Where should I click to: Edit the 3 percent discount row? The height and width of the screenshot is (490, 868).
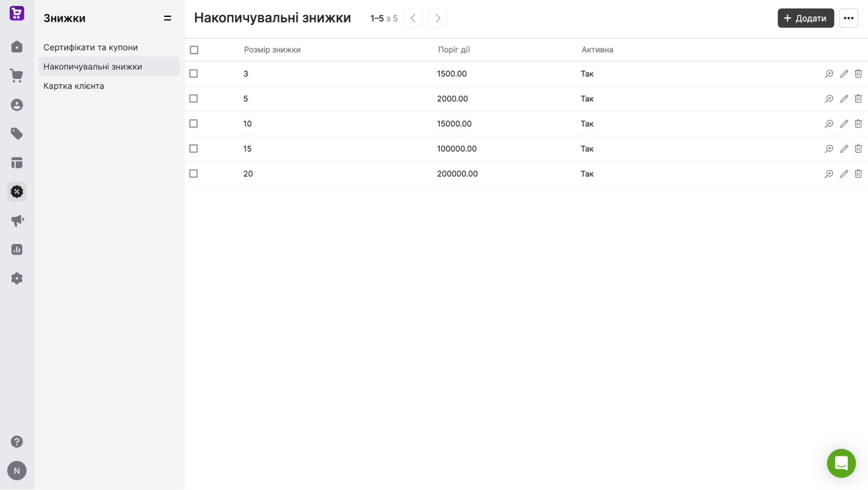coord(844,74)
